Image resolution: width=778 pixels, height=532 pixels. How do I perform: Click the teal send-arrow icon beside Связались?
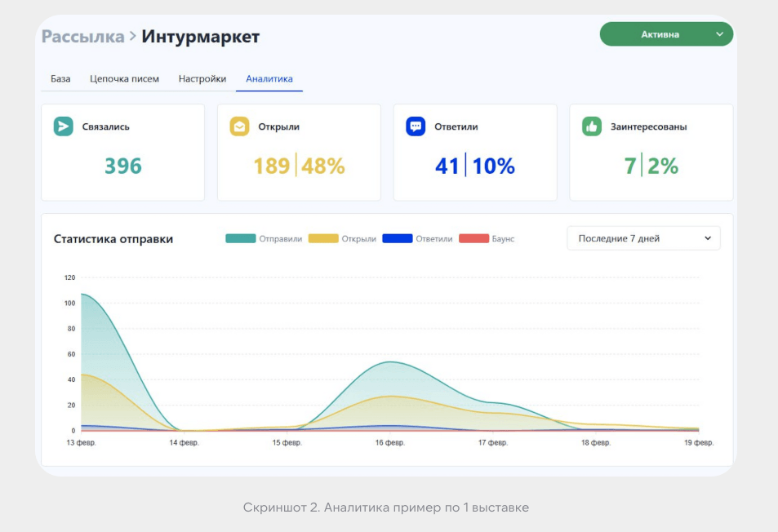coord(64,126)
